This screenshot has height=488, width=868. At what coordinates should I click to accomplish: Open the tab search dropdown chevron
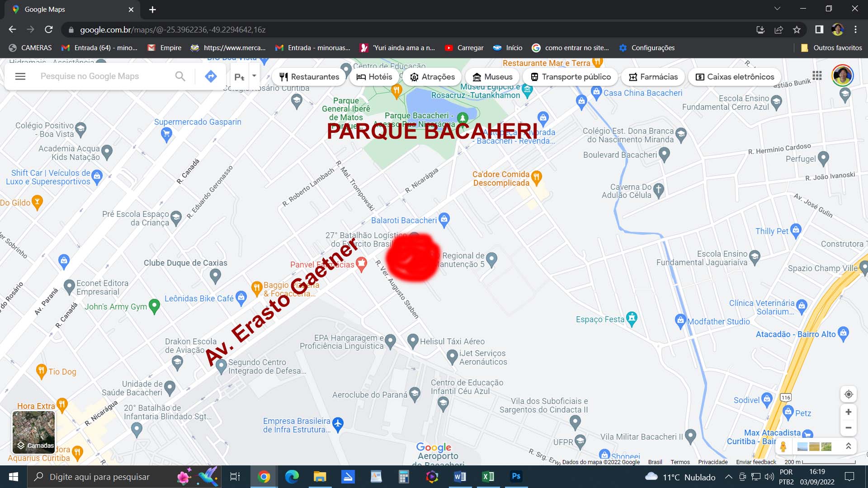click(x=777, y=9)
